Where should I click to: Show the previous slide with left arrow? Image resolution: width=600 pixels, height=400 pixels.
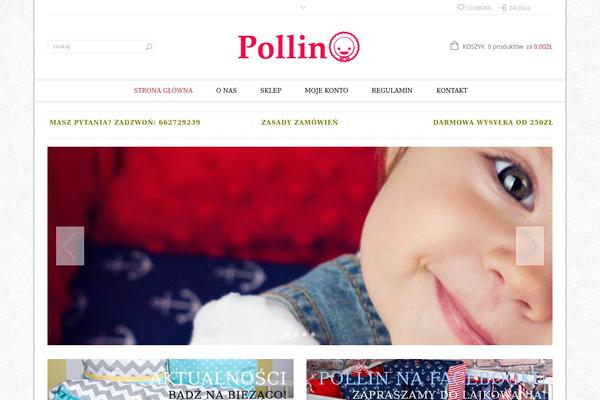coord(70,246)
